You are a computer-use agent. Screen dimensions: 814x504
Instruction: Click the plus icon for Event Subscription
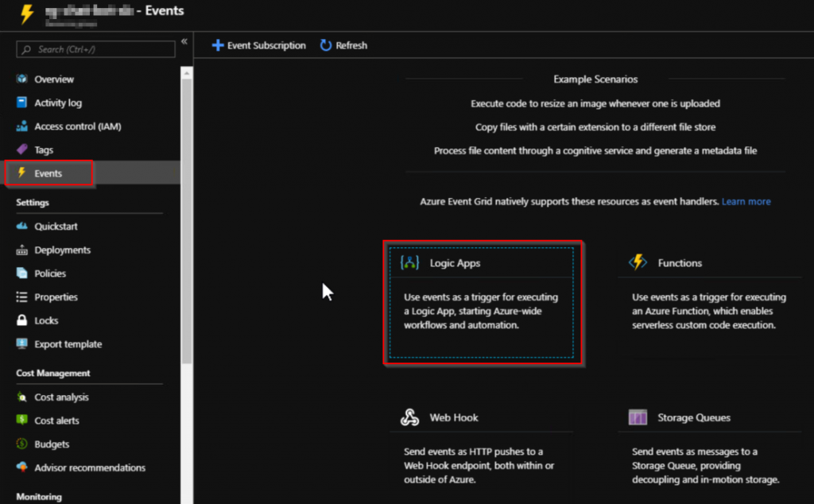click(x=218, y=45)
